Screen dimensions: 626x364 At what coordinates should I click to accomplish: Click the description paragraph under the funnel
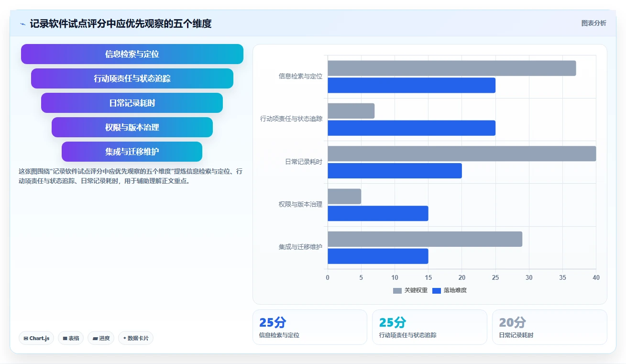(130, 176)
